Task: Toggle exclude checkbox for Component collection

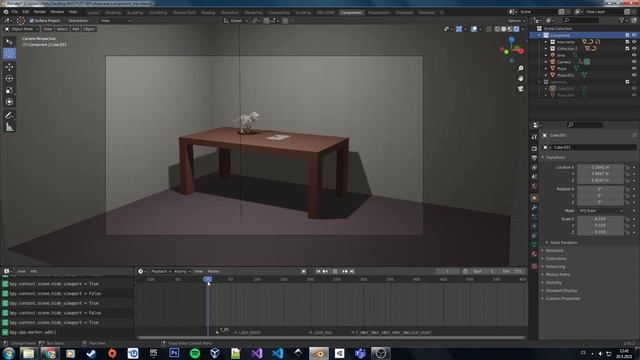Action: (x=627, y=35)
